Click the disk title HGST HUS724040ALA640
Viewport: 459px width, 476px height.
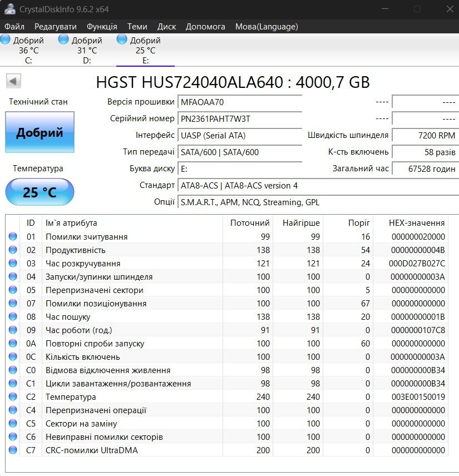(x=233, y=82)
